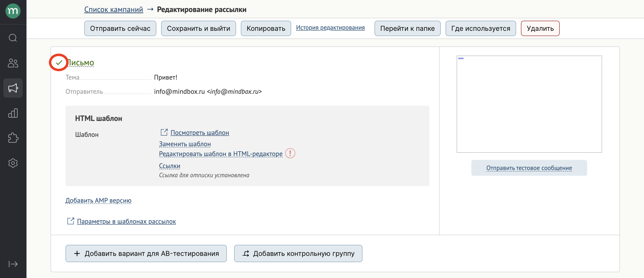The height and width of the screenshot is (278, 644).
Task: Click Заменить шаблон link
Action: pos(185,144)
